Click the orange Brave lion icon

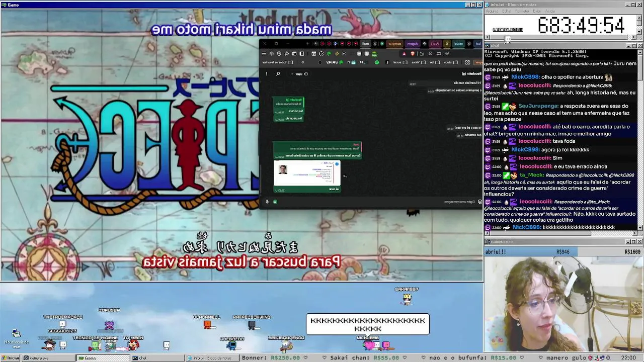click(413, 54)
